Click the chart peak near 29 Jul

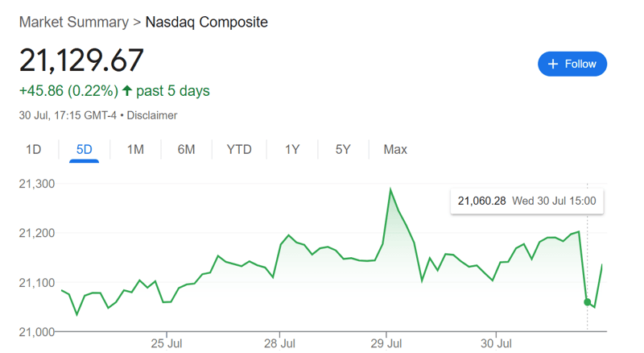[x=390, y=189]
